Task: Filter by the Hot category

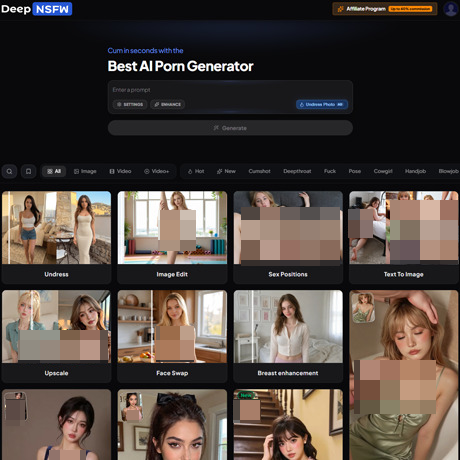Action: coord(196,171)
